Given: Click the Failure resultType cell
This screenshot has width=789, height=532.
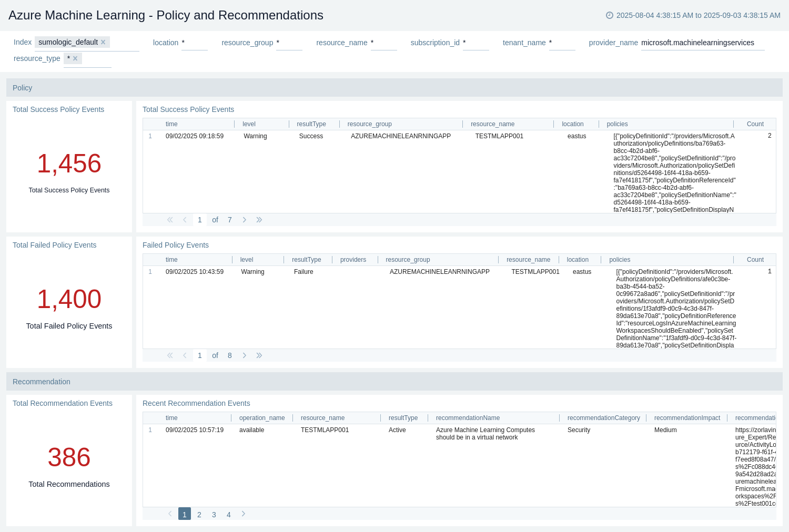Looking at the screenshot, I should pos(304,272).
